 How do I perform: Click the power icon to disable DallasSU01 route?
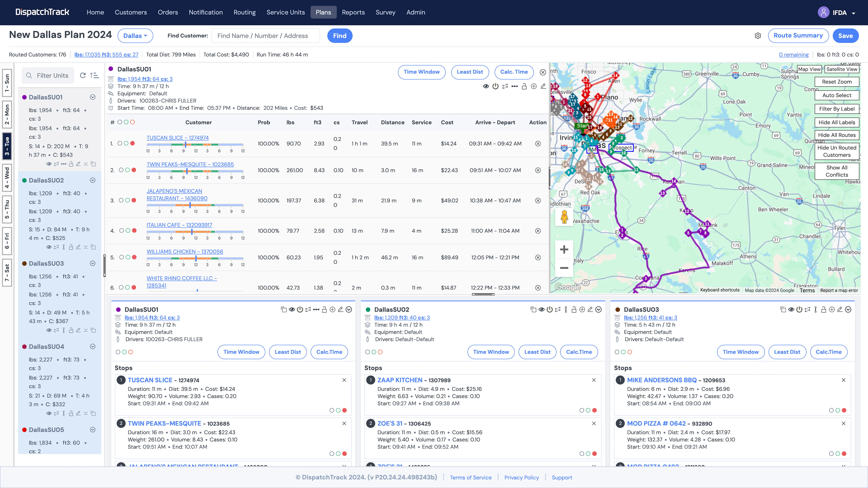pyautogui.click(x=495, y=86)
